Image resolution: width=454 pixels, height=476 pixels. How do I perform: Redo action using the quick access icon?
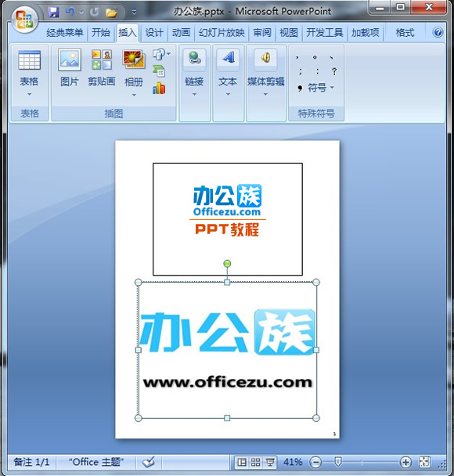pos(95,13)
